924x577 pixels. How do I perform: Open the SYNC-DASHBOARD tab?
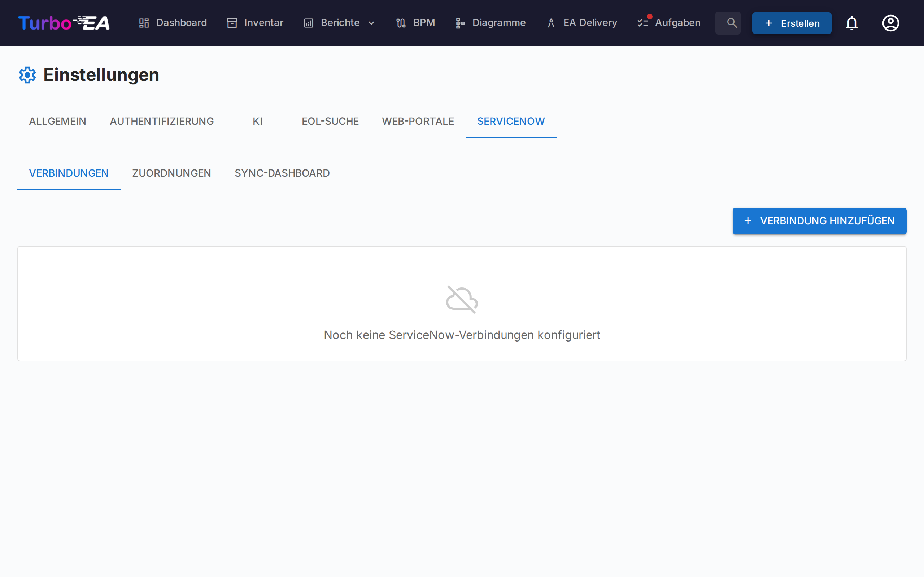[x=282, y=173]
